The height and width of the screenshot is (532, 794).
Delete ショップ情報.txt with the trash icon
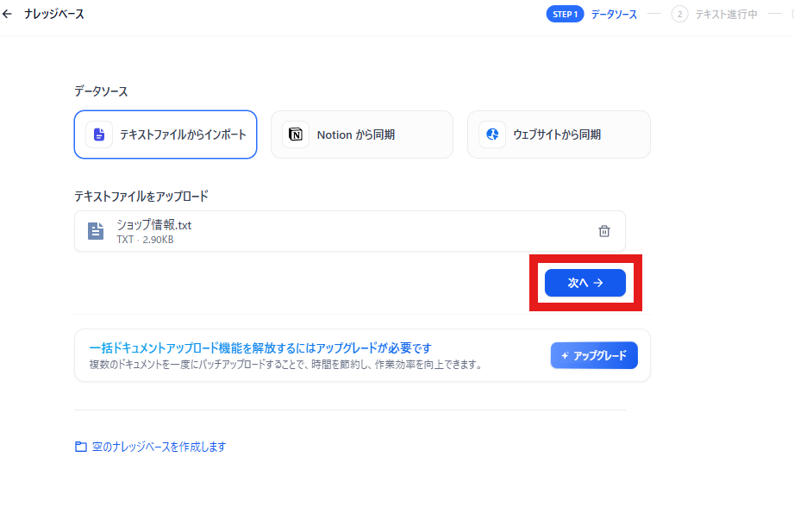pos(603,231)
